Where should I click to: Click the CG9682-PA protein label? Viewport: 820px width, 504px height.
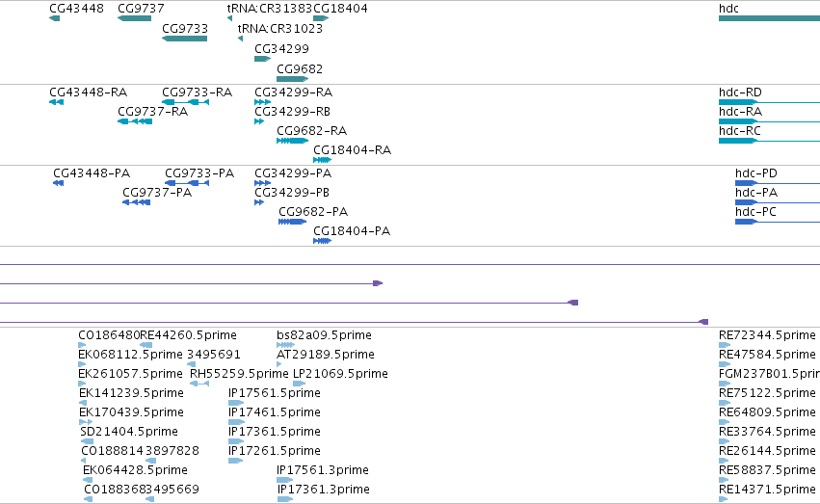click(313, 212)
